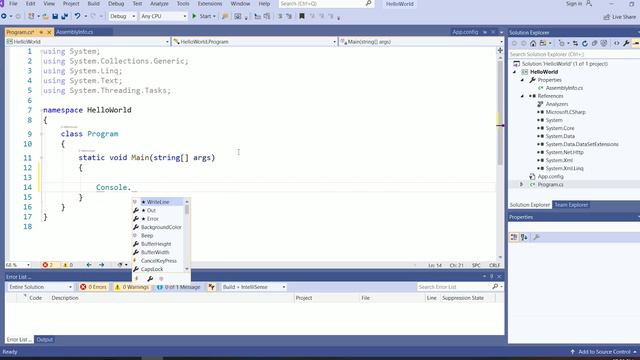This screenshot has height=360, width=640.
Task: Click the previous issue left arrow
Action: point(89,265)
